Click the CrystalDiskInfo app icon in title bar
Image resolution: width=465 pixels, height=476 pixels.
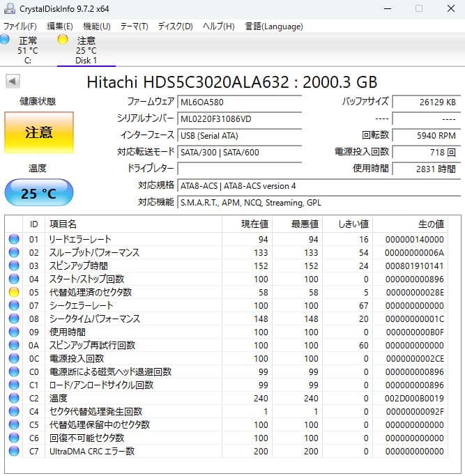[x=9, y=8]
